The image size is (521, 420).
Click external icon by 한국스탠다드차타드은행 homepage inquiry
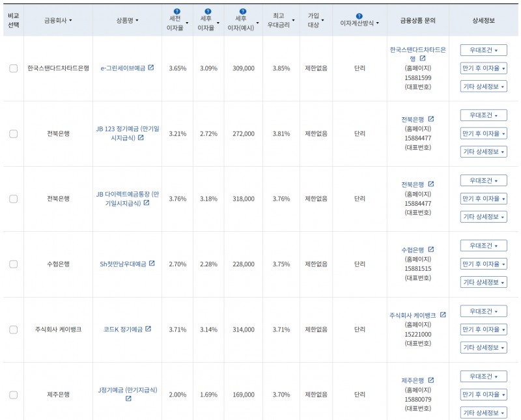point(423,58)
